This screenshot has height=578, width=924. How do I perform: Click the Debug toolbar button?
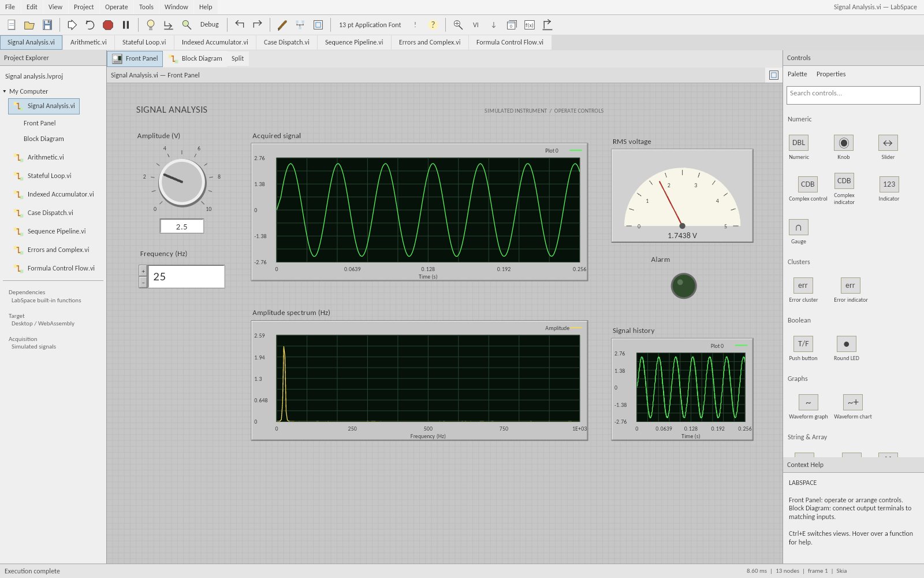pos(210,25)
